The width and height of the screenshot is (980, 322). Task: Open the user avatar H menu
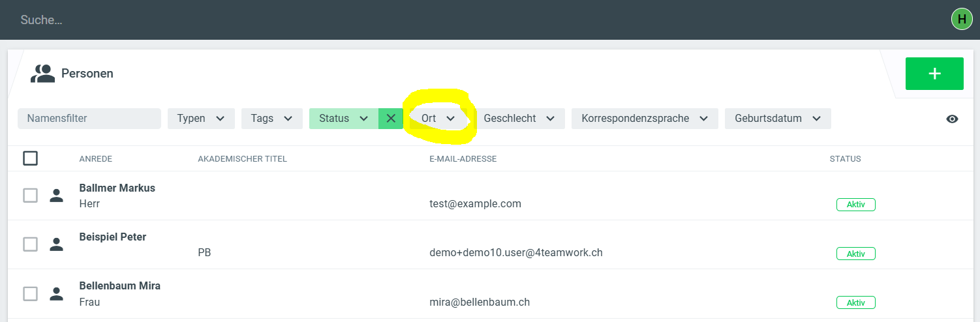[962, 20]
